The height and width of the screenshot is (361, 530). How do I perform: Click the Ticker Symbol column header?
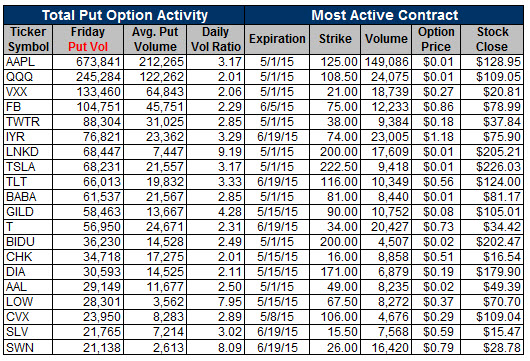coord(28,39)
